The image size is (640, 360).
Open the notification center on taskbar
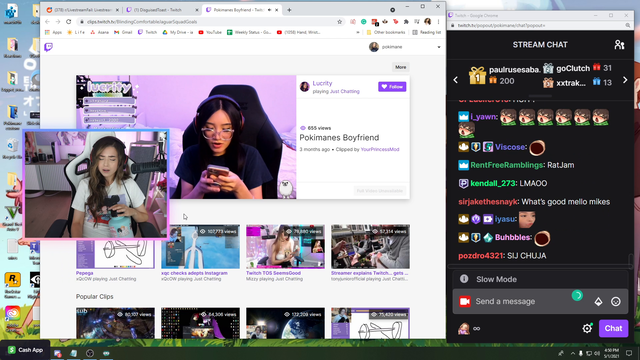(x=629, y=353)
